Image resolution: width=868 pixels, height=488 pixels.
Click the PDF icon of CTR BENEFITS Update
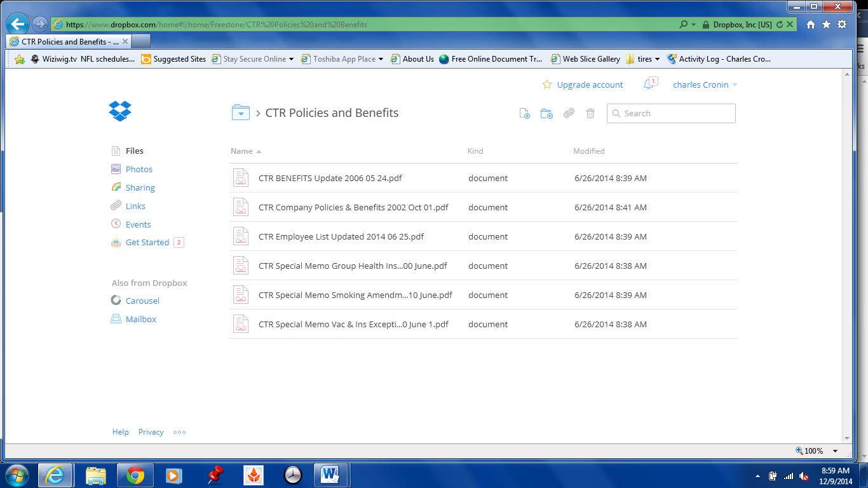[x=241, y=178]
